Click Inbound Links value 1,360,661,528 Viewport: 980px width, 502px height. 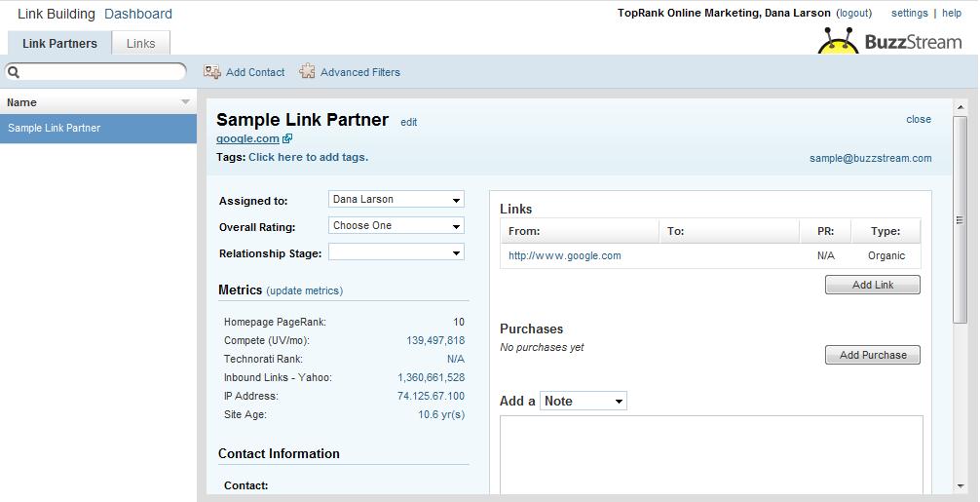(432, 377)
